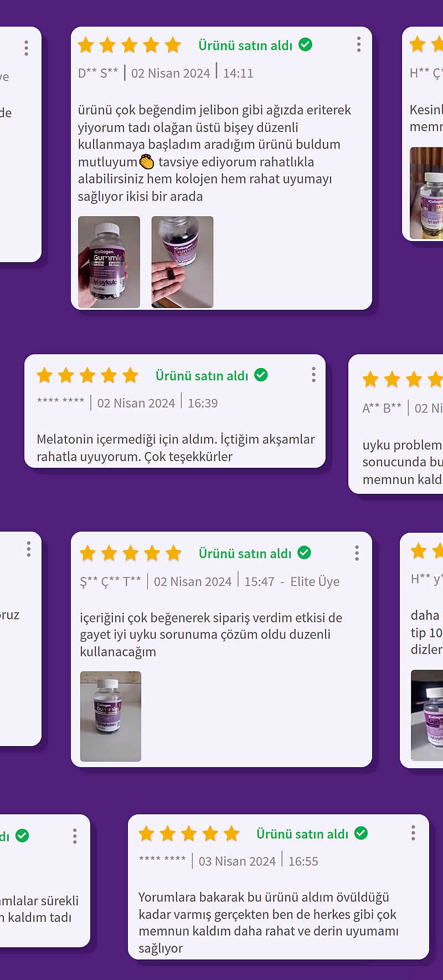Open three-dot menu on 03 Nisan review
Screen dimensions: 443x980
click(413, 833)
